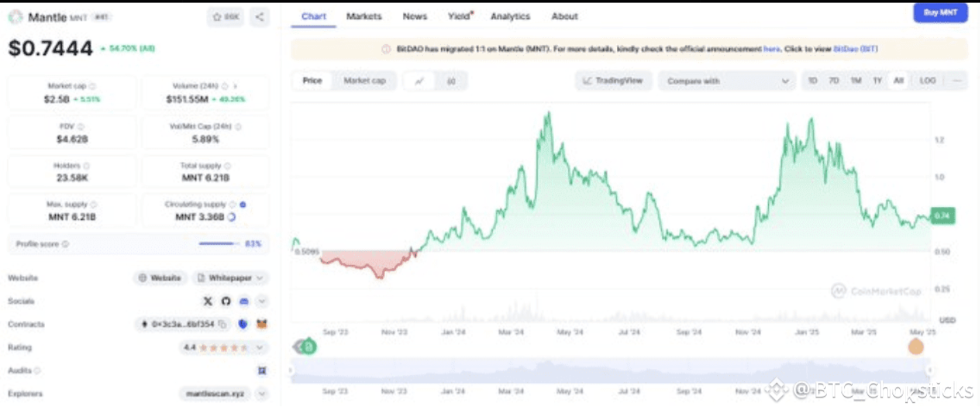Click right handle of chart range navigator

tap(929, 370)
